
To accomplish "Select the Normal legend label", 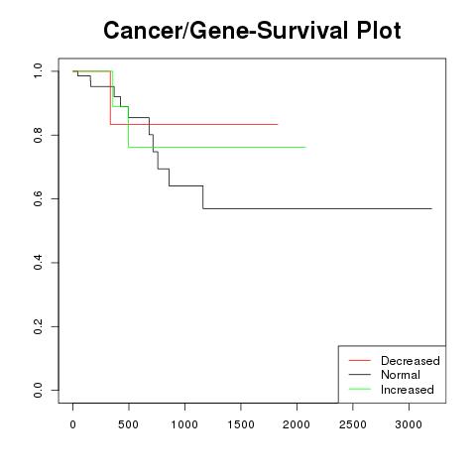I will click(401, 375).
